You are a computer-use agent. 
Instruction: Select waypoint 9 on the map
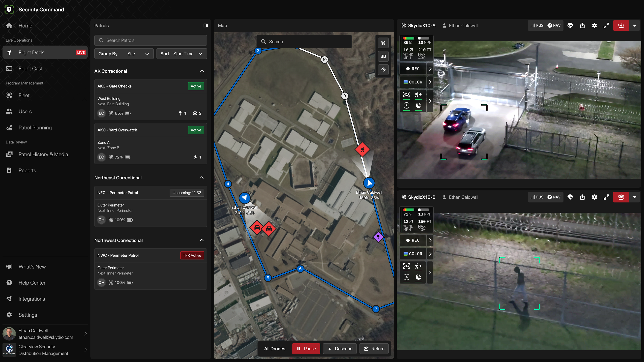tap(345, 96)
